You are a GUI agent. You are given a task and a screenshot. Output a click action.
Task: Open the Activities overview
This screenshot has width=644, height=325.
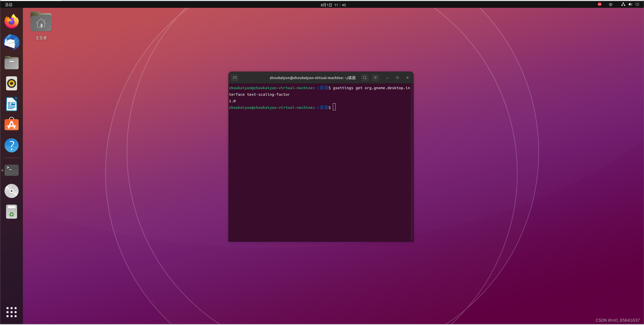point(8,5)
